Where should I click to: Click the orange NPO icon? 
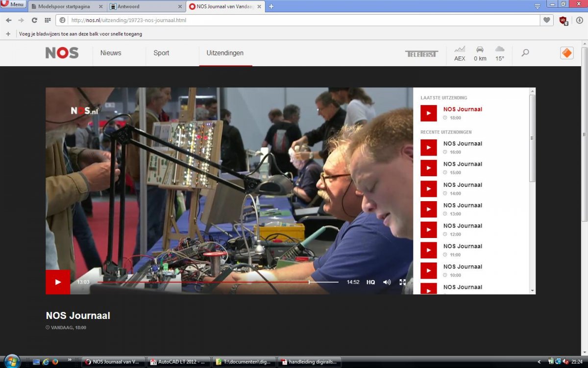[567, 53]
